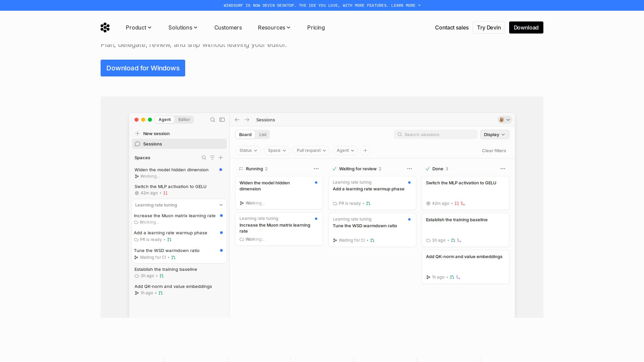Click the Search sessions field
Viewport: 644px width, 362px height.
tap(435, 134)
